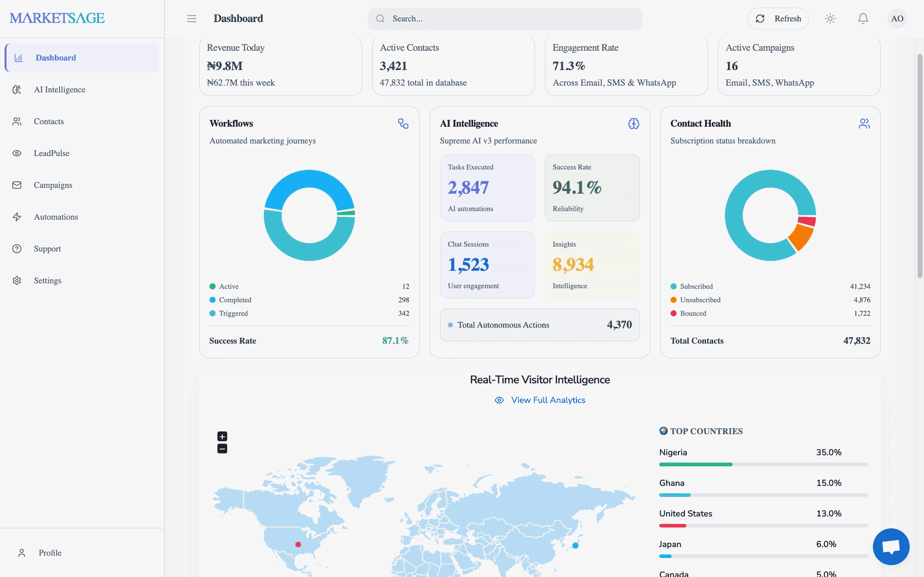Click the AI Intelligence card brain icon

click(x=634, y=124)
